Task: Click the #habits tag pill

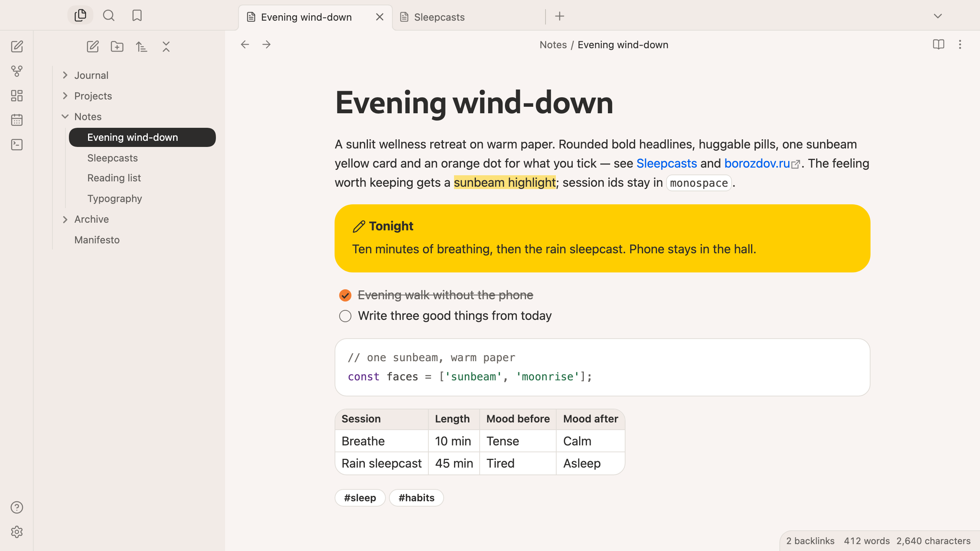Action: coord(416,498)
